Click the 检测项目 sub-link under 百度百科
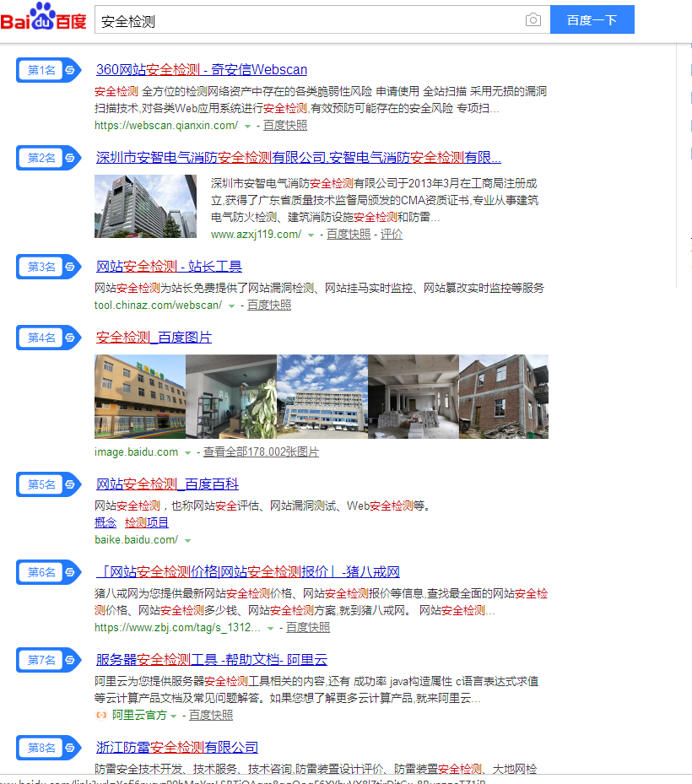Screen dimensions: 692x784 point(147,523)
